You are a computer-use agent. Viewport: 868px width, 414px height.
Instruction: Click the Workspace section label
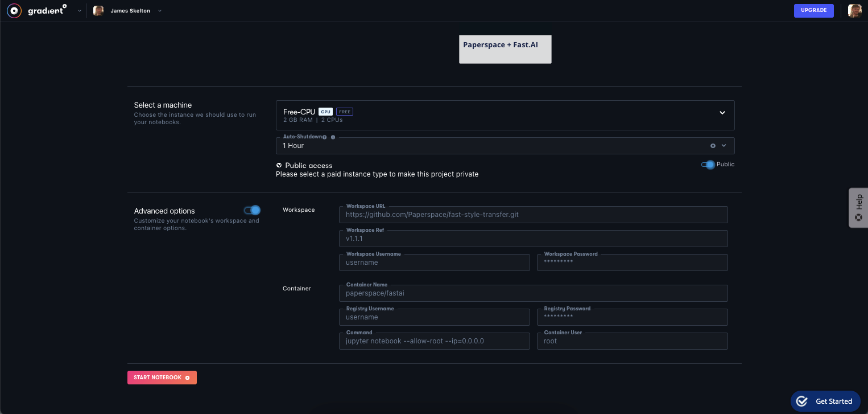pyautogui.click(x=299, y=210)
